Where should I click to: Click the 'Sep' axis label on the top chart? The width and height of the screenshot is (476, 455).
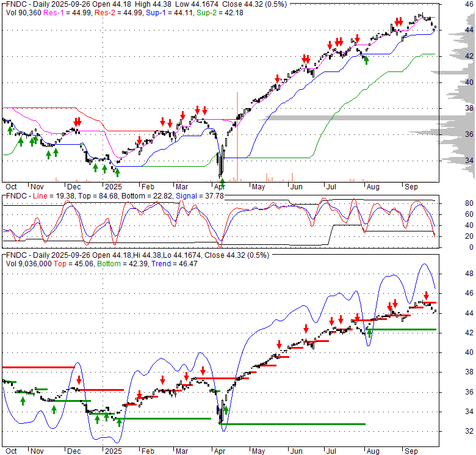tap(411, 187)
